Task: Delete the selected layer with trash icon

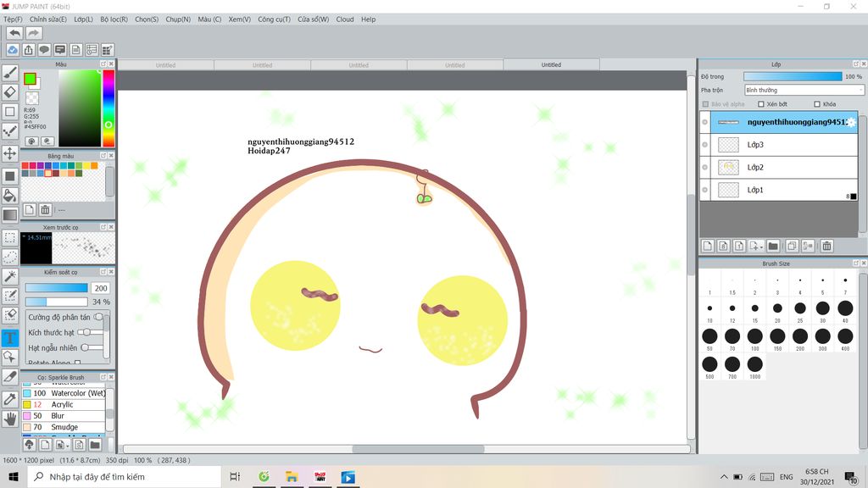Action: coord(827,247)
